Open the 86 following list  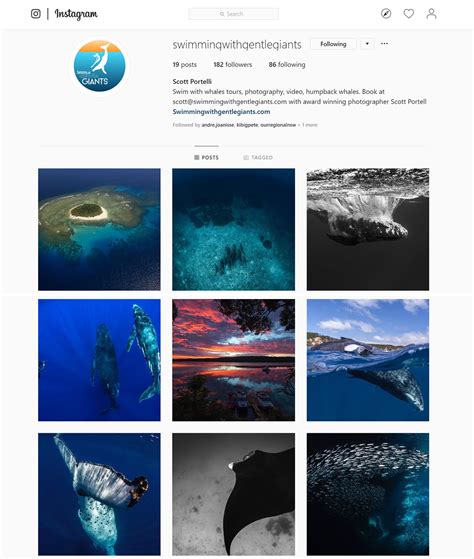pos(287,65)
